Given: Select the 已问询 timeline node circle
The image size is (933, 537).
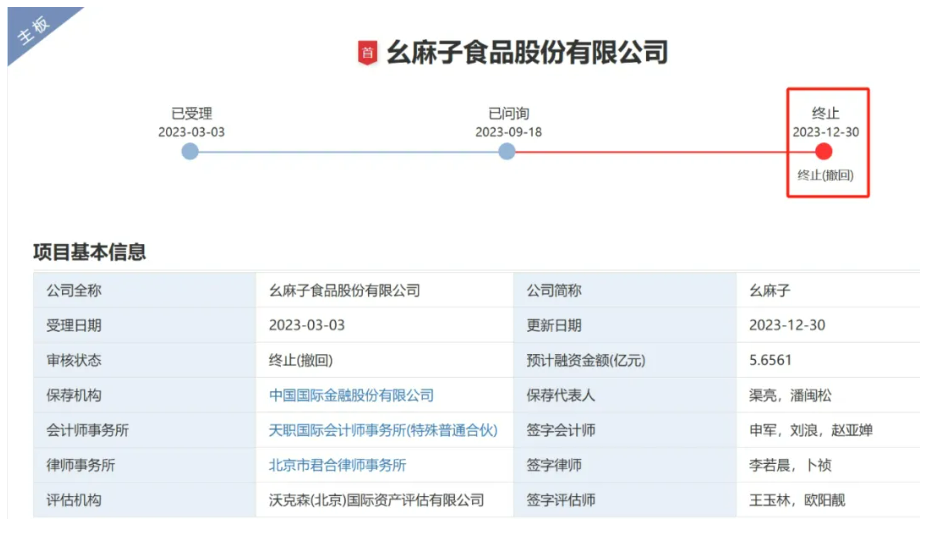Looking at the screenshot, I should pyautogui.click(x=507, y=151).
